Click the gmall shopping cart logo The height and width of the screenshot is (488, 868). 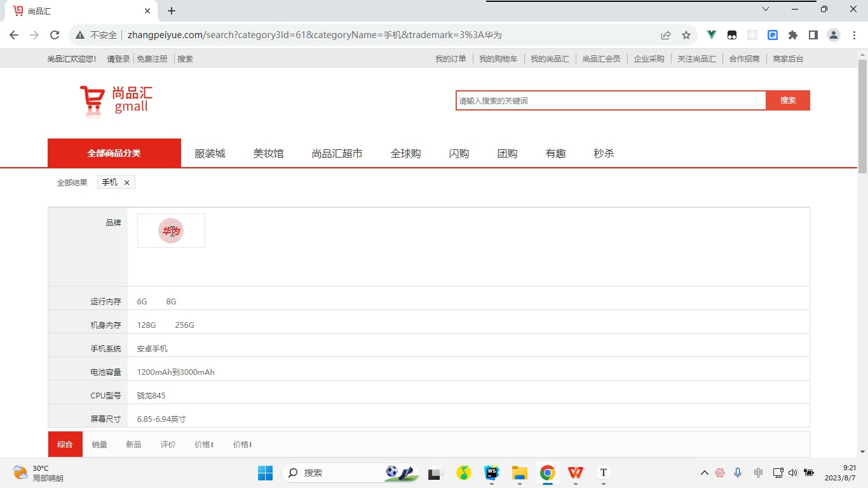[x=116, y=102]
